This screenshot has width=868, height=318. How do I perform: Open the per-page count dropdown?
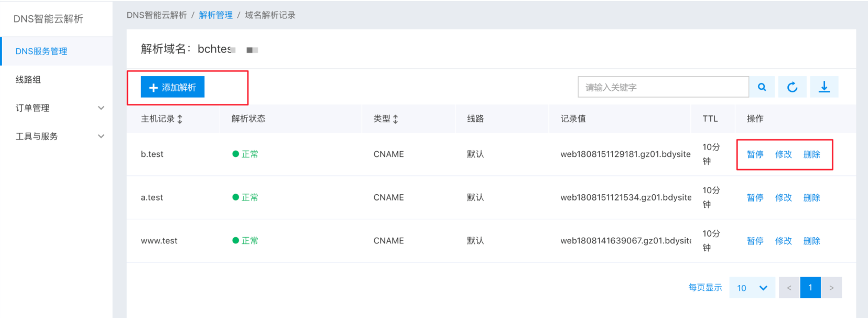coord(752,288)
